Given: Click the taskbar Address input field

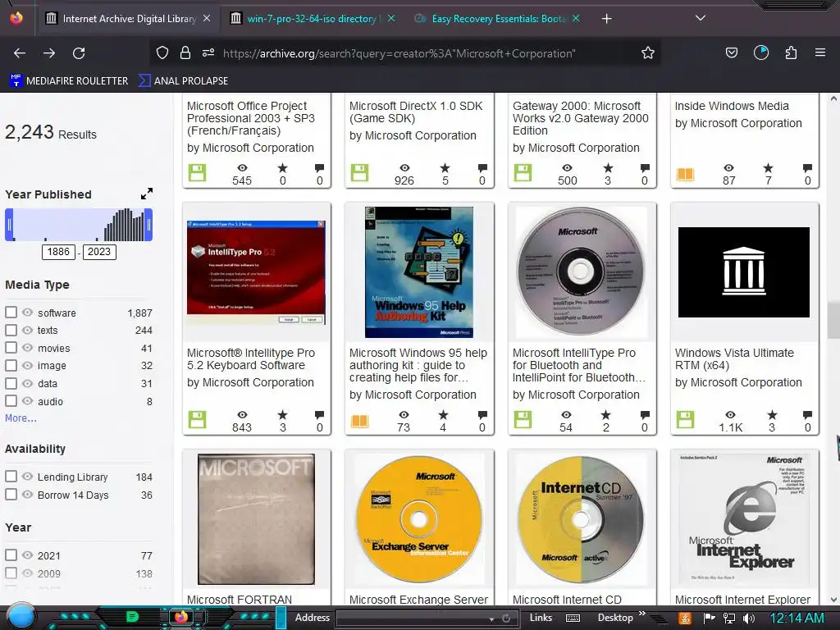Looking at the screenshot, I should (x=411, y=619).
